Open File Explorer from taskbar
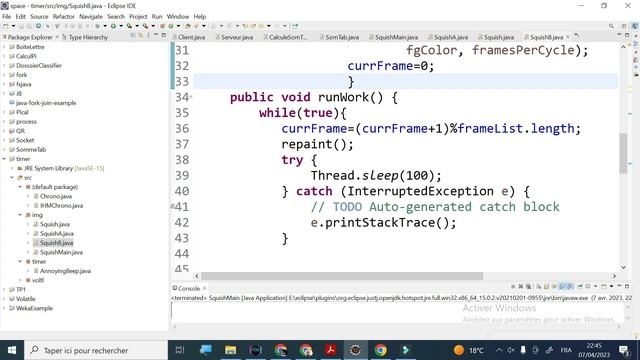640x360 pixels. click(230, 350)
